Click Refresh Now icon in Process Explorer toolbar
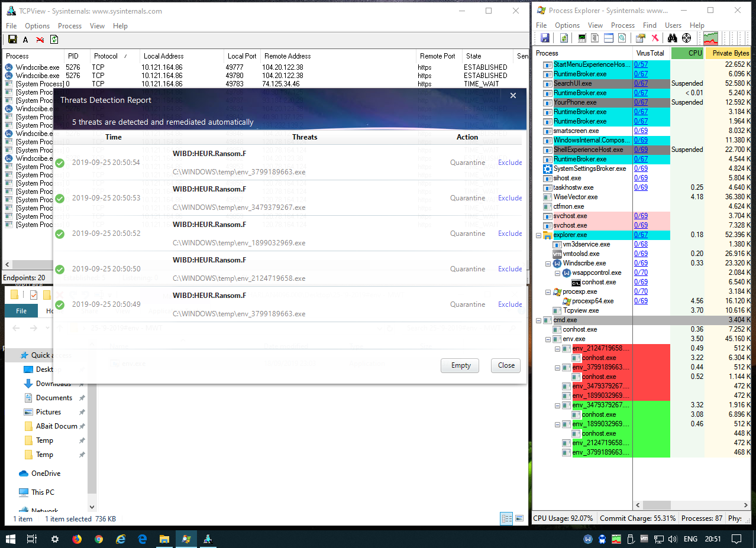Image resolution: width=756 pixels, height=548 pixels. [x=564, y=38]
